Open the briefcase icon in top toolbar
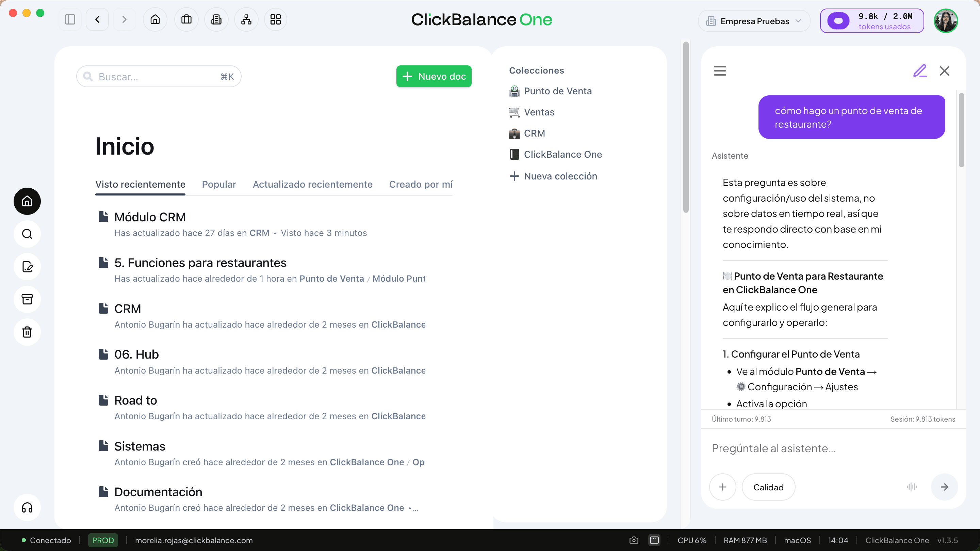Viewport: 980px width, 551px height. pyautogui.click(x=186, y=19)
